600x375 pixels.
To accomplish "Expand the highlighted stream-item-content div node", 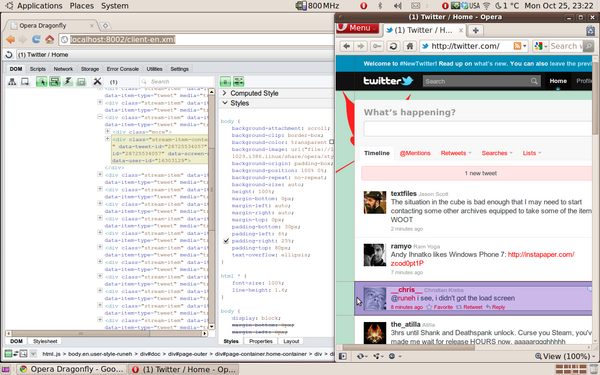I will pos(108,139).
